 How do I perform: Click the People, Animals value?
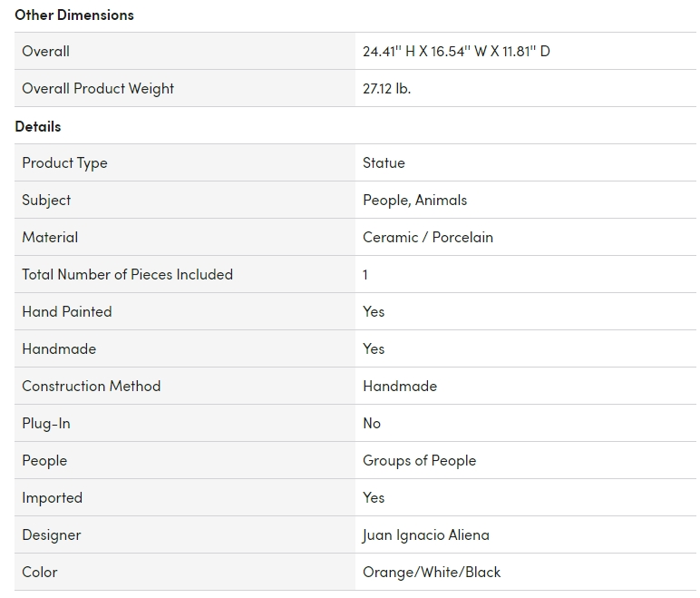pos(414,201)
